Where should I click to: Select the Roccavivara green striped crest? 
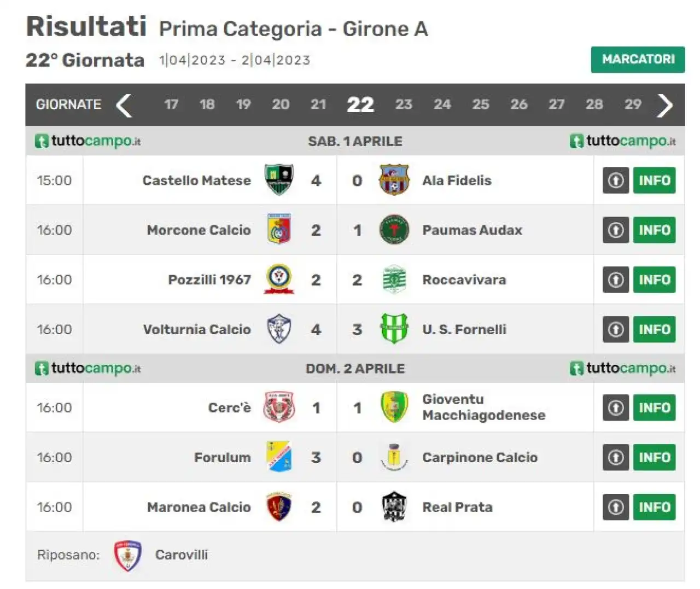(x=394, y=279)
